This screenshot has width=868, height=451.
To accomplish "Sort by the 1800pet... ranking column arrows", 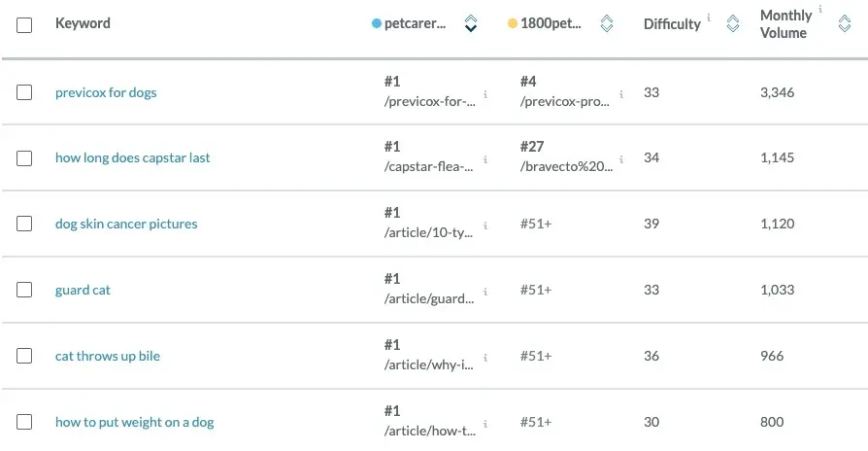I will (607, 23).
